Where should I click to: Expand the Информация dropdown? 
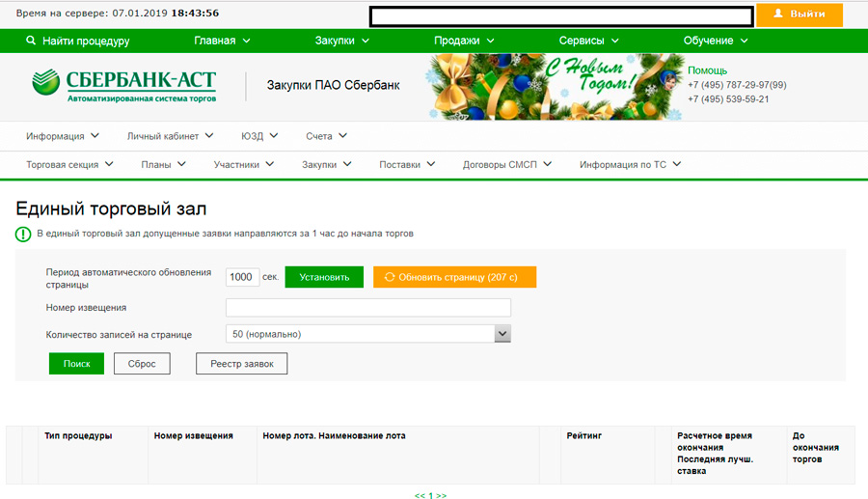[63, 136]
